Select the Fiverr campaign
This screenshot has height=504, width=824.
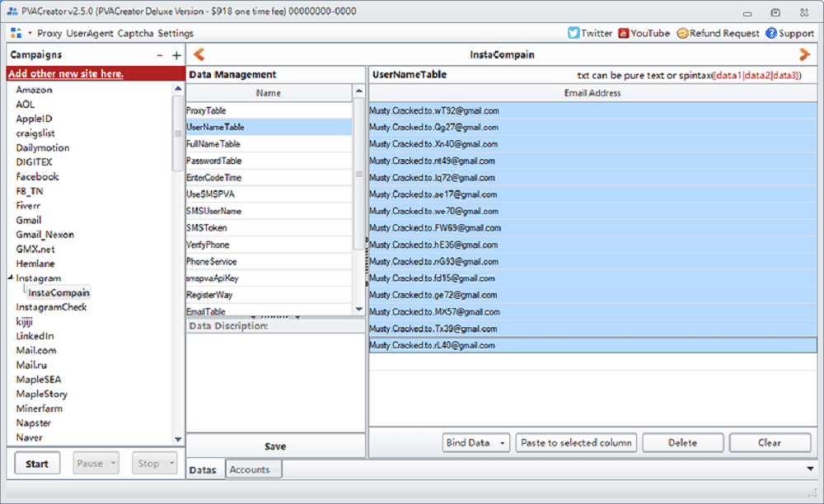pos(28,206)
